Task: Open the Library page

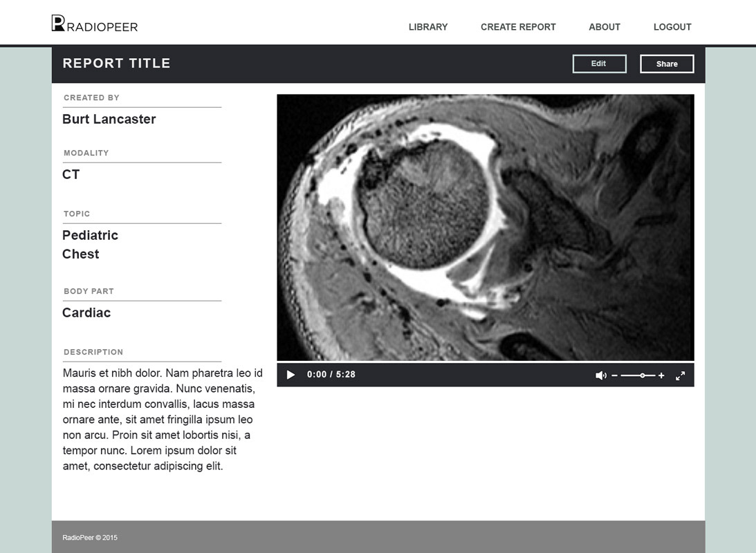Action: tap(428, 27)
